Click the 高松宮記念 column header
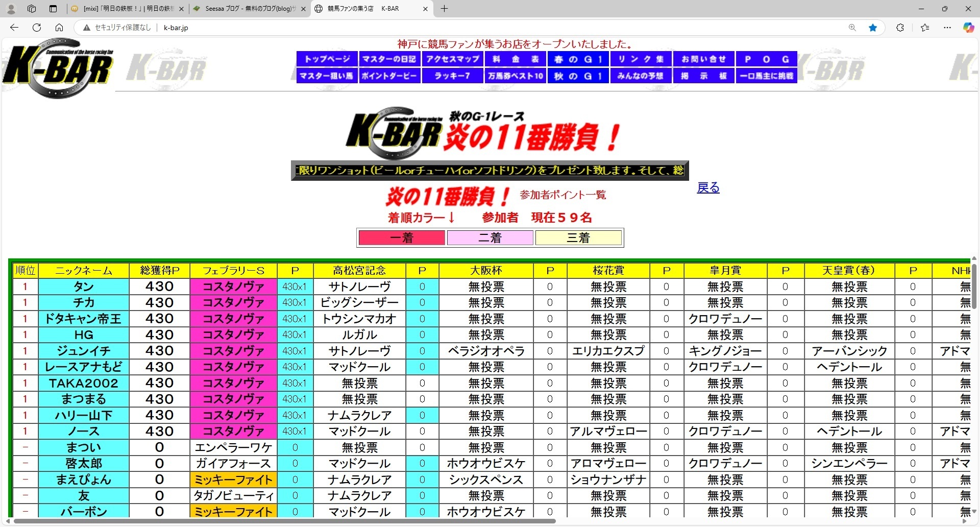 click(359, 271)
